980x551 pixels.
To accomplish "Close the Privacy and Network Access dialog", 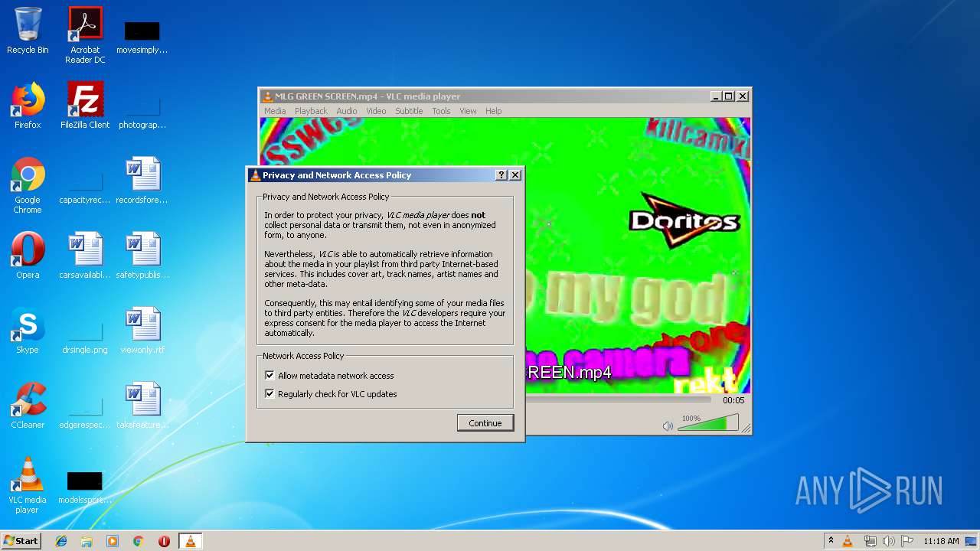I will (x=515, y=175).
